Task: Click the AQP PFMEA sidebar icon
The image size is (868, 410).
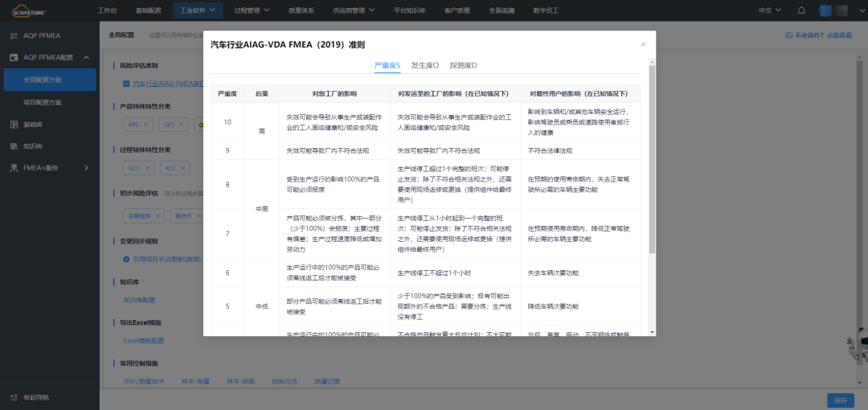Action: click(14, 35)
